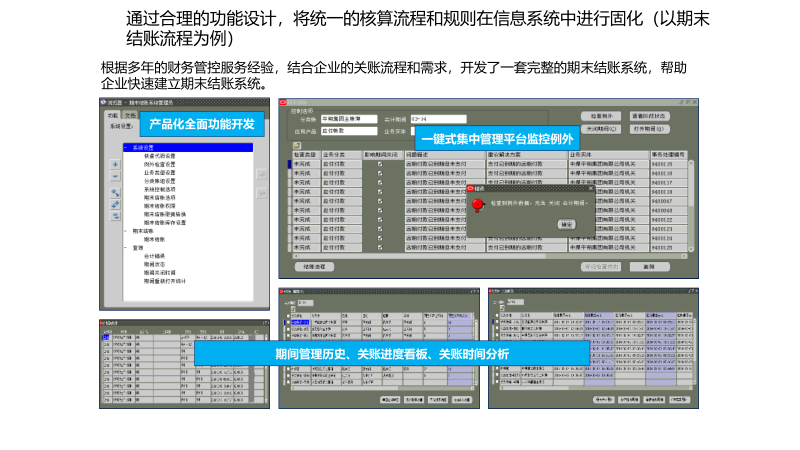This screenshot has height=450, width=800.
Task: Click the 打开期间(O) button
Action: [649, 129]
